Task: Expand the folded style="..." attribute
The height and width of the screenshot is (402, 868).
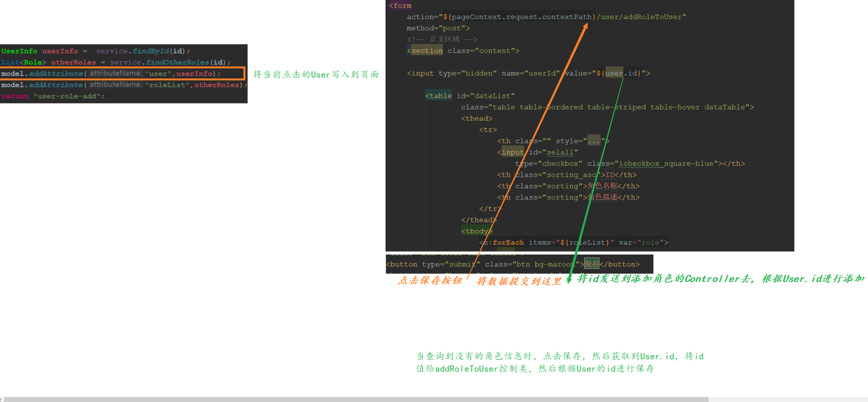Action: point(594,141)
